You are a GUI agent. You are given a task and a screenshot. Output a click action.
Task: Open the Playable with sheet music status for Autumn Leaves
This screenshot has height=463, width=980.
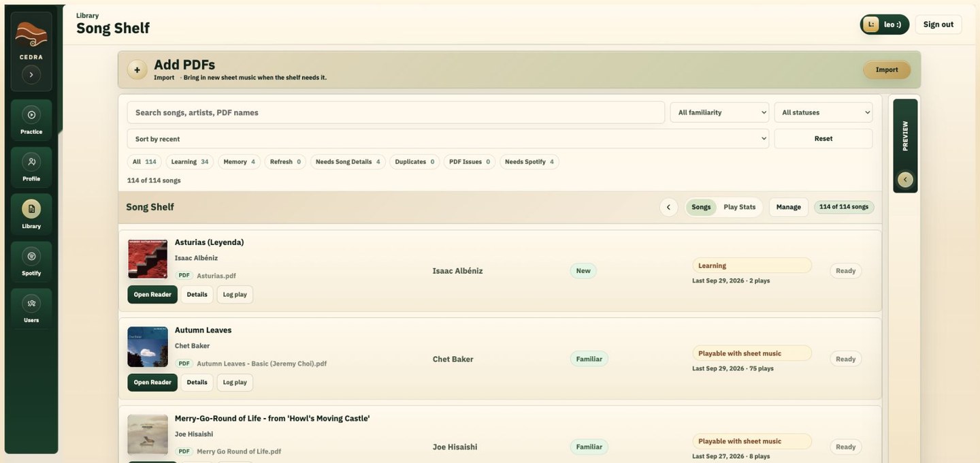point(752,353)
